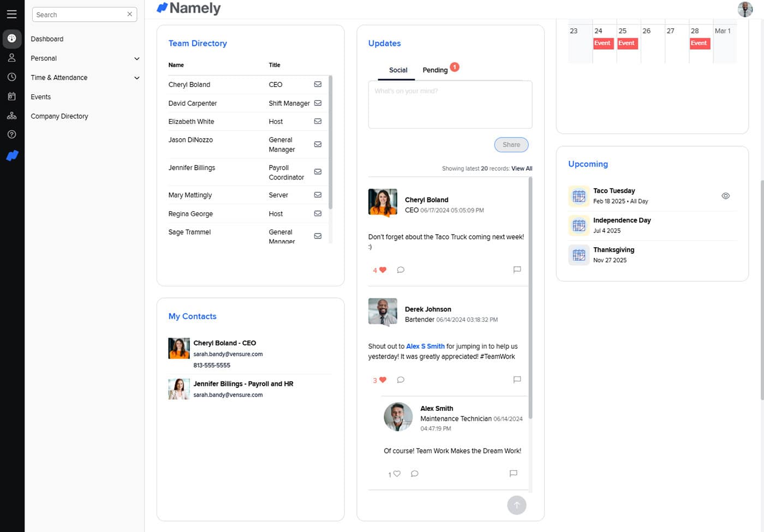Click the View All records link

pos(521,169)
